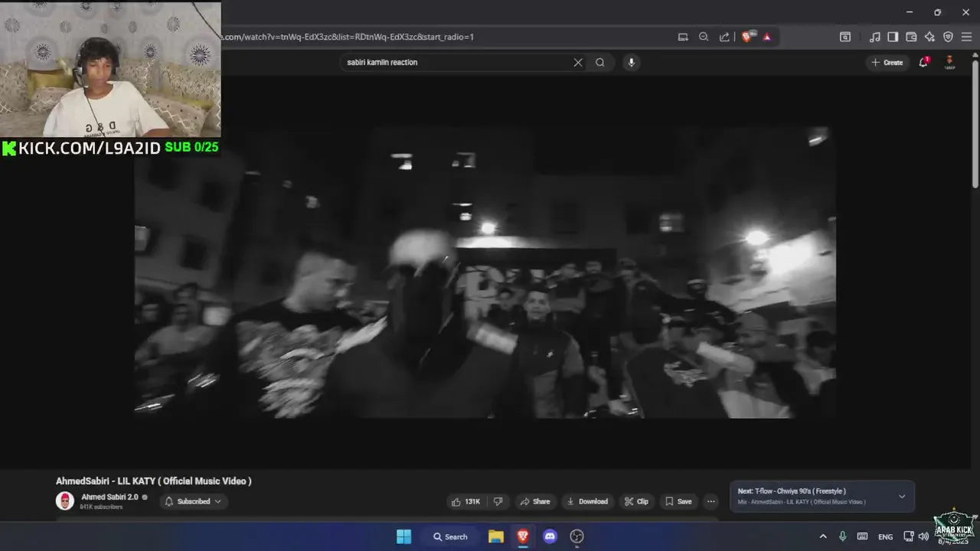This screenshot has width=980, height=551.
Task: Switch to Brave browser in the taskbar
Action: click(x=523, y=536)
